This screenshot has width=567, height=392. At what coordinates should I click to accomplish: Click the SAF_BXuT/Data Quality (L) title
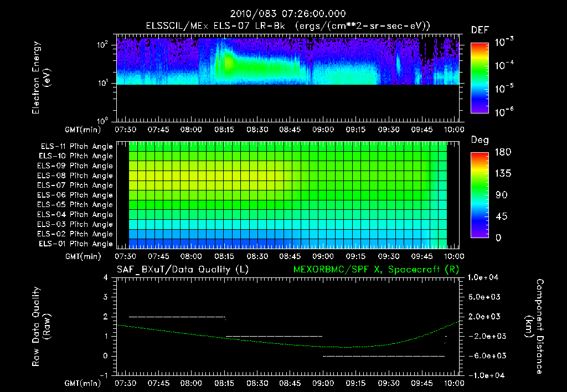point(183,270)
